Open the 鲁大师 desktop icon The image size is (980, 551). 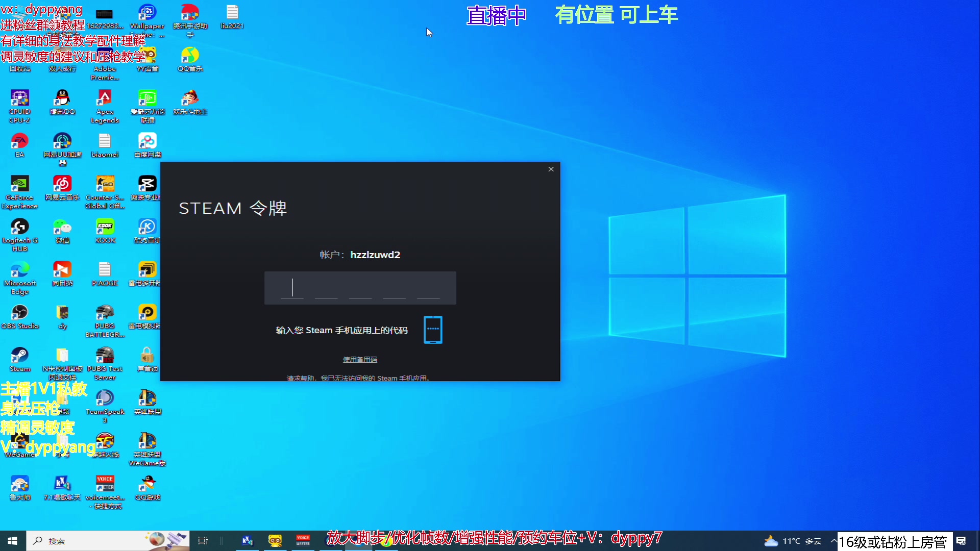20,488
